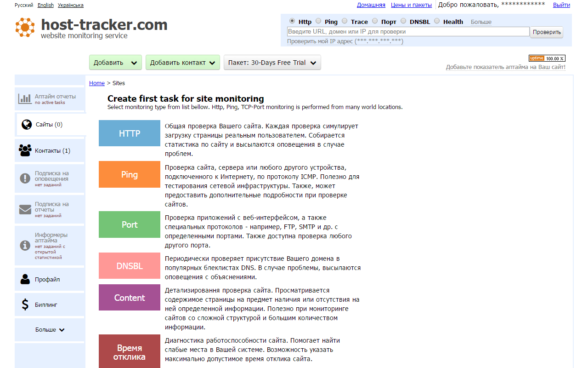Select the Ping radio button
This screenshot has height=368, width=588.
[x=318, y=21]
